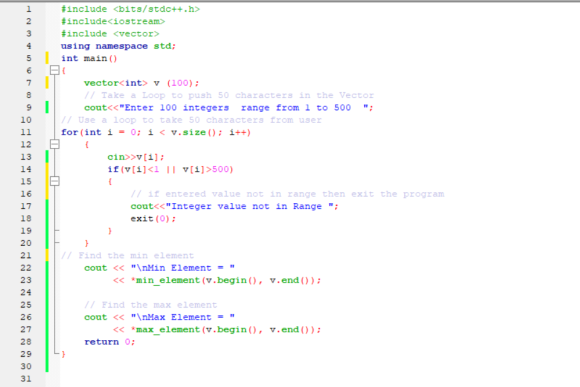
Task: Click the min_element function call
Action: (226, 280)
